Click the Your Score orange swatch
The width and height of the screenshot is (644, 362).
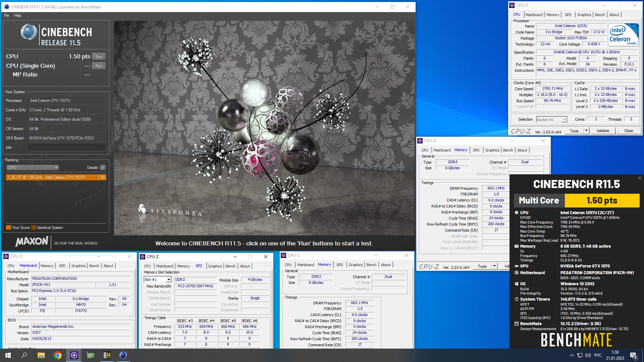coord(9,228)
